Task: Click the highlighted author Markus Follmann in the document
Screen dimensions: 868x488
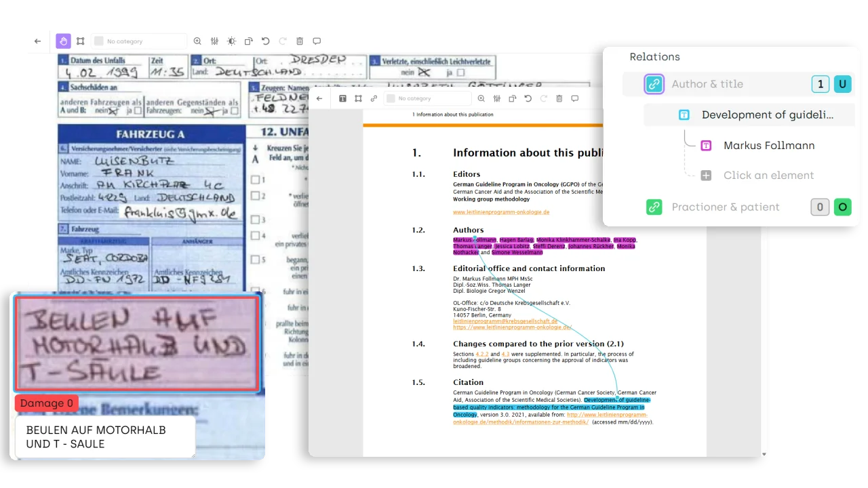Action: (x=475, y=240)
